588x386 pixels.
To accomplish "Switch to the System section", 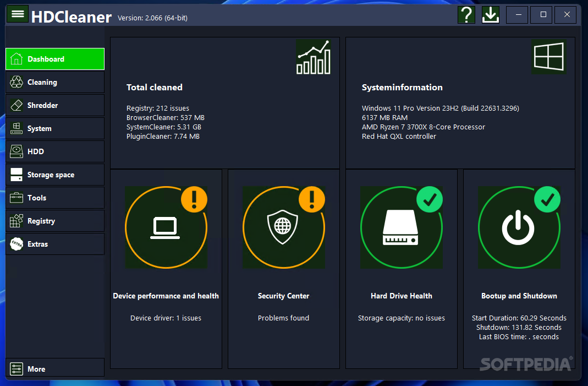I will 55,128.
